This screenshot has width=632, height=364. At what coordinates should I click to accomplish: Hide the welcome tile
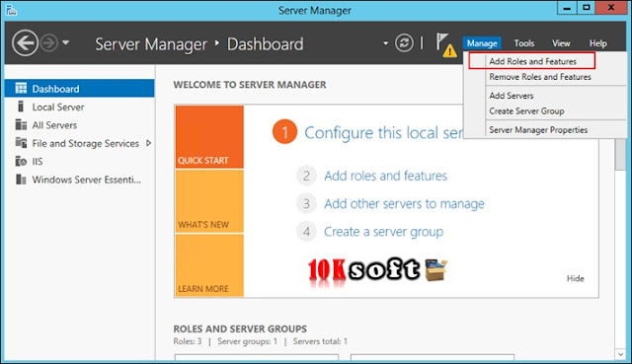(575, 278)
